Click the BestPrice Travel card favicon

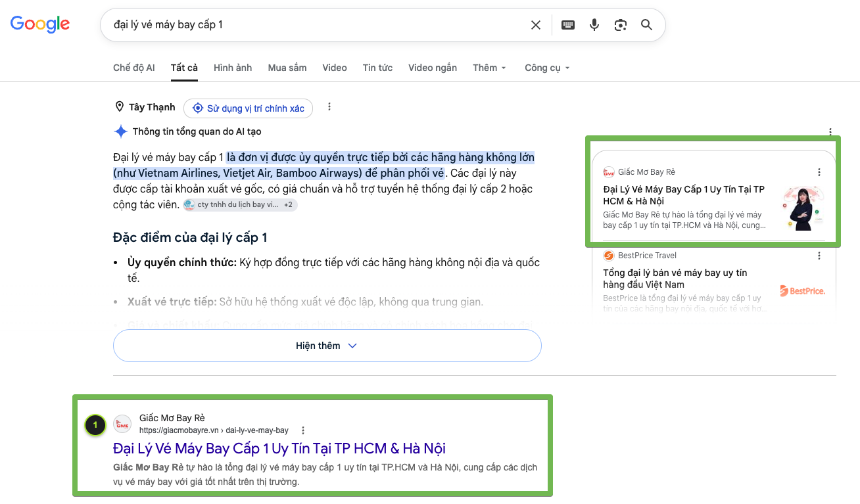pos(608,256)
